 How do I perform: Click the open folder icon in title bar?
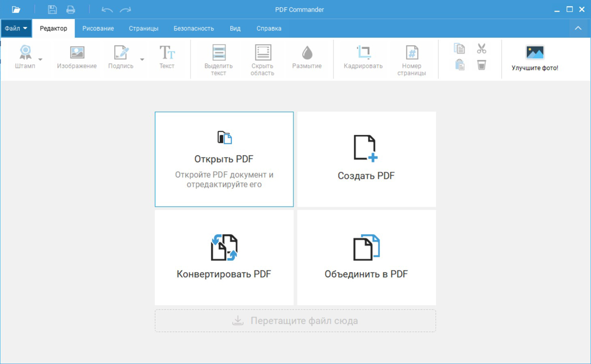click(16, 10)
